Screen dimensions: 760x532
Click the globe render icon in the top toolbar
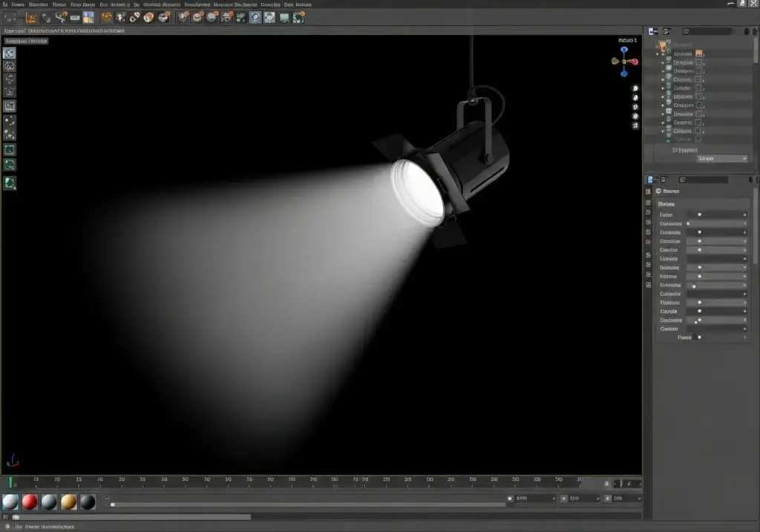tap(255, 18)
